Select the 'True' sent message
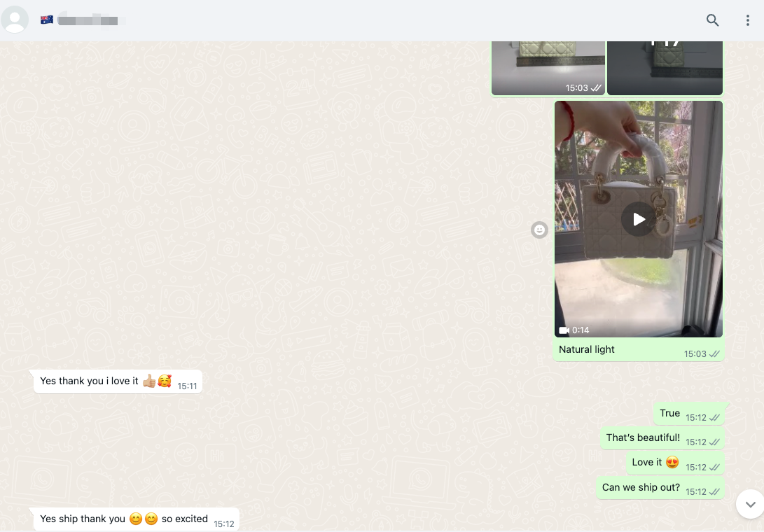The image size is (764, 532). (x=690, y=414)
